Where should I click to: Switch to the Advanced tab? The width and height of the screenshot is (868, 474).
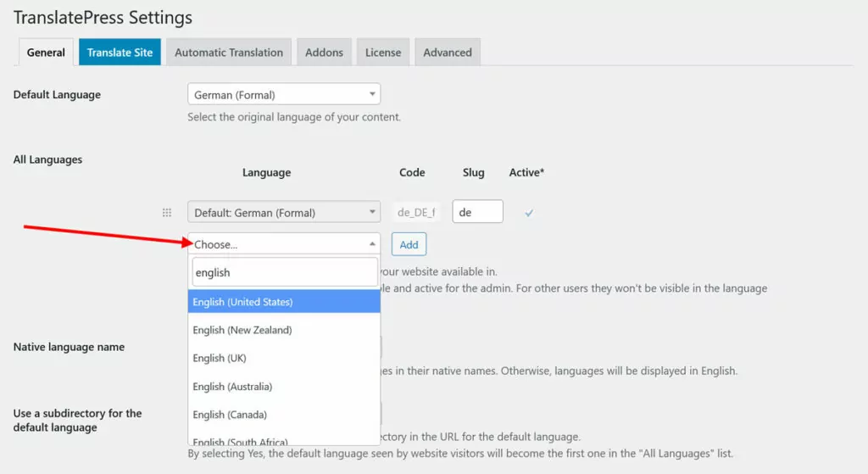pyautogui.click(x=448, y=53)
